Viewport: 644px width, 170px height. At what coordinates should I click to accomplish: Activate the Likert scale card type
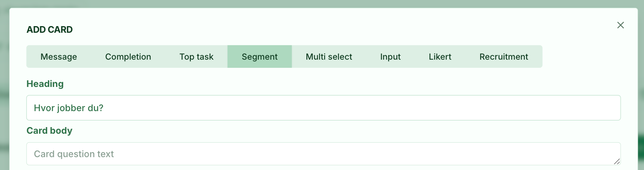(x=440, y=57)
